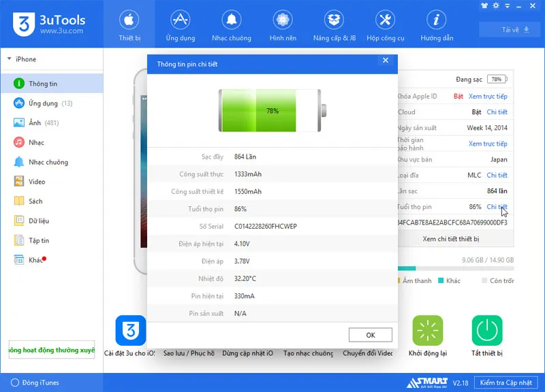Select Ứng dụng (13) in the sidebar
The height and width of the screenshot is (392, 545).
coord(52,103)
